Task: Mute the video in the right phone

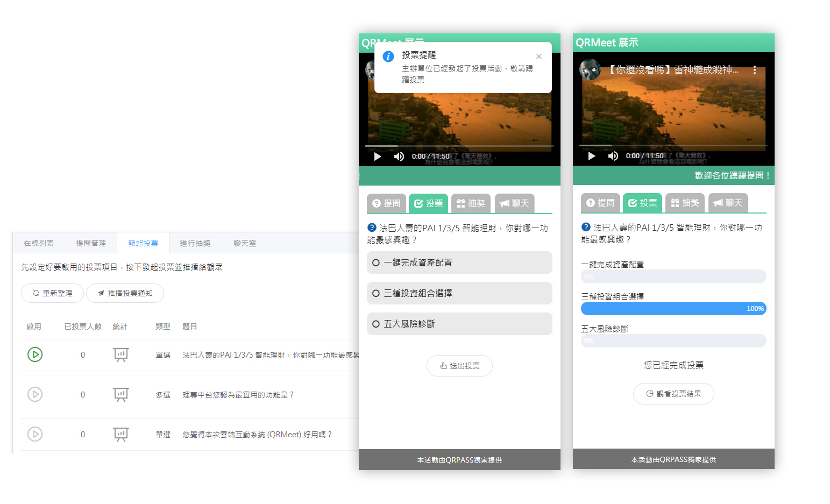Action: (x=613, y=156)
